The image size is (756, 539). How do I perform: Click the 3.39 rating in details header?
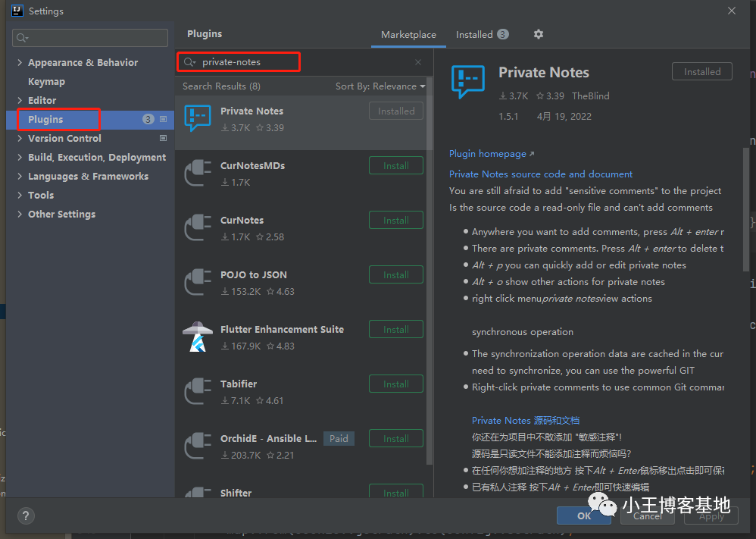[550, 96]
